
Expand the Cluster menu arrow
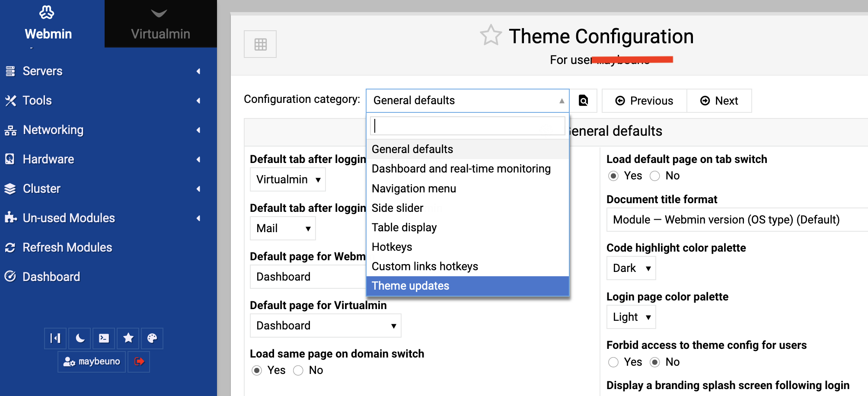point(198,189)
